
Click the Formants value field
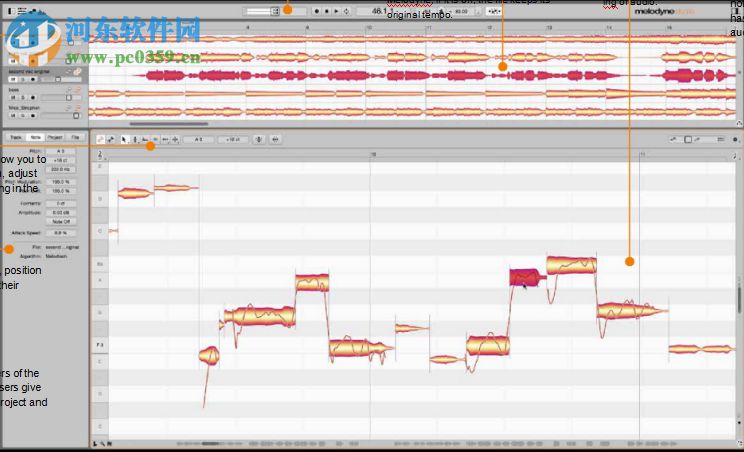(60, 203)
